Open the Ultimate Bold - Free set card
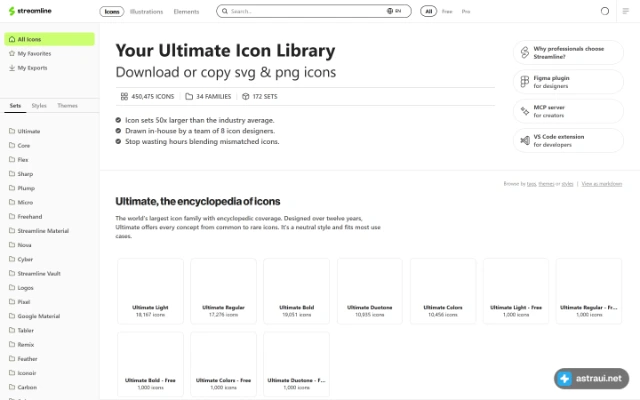The image size is (640, 400). pyautogui.click(x=150, y=364)
